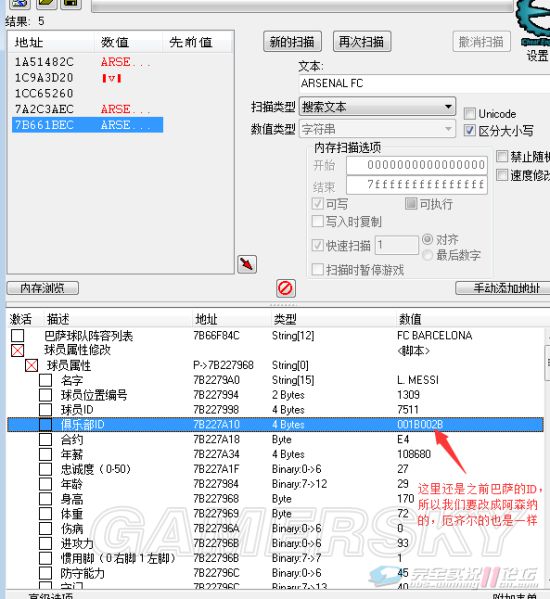Image resolution: width=550 pixels, height=599 pixels.
Task: Click the L. MESSI name value
Action: tap(418, 380)
